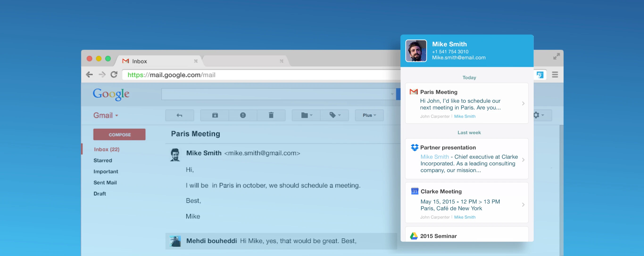This screenshot has height=256, width=644.
Task: Click browser reload page icon
Action: coord(114,75)
